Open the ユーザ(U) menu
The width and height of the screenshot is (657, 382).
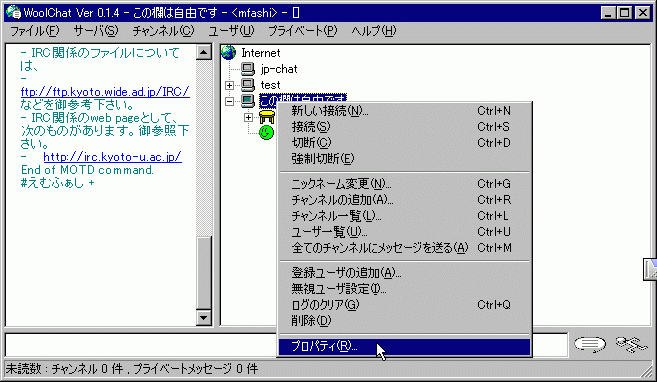click(x=231, y=31)
